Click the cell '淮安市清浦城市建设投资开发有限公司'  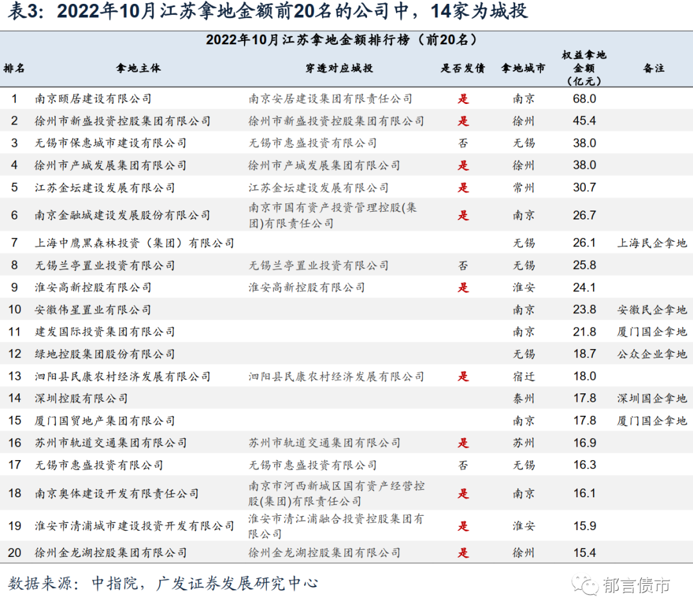[135, 526]
